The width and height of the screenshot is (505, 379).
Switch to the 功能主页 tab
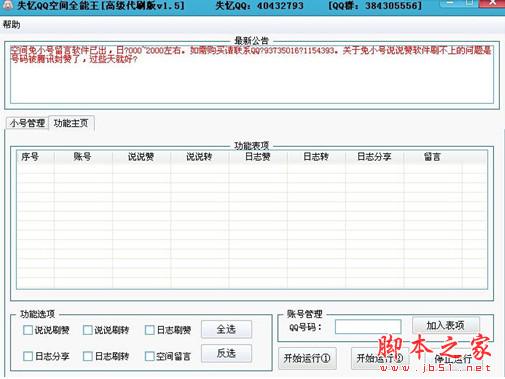(x=71, y=123)
